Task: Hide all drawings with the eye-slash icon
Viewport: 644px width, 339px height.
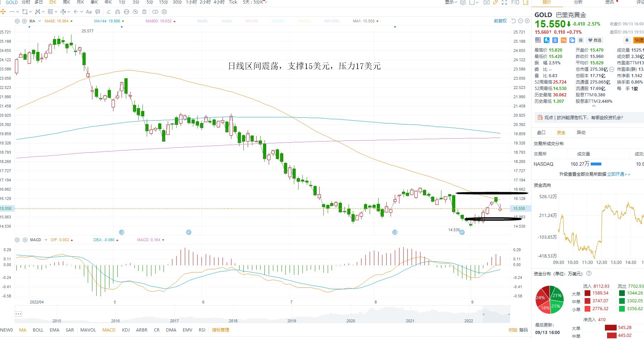Action: tap(135, 12)
